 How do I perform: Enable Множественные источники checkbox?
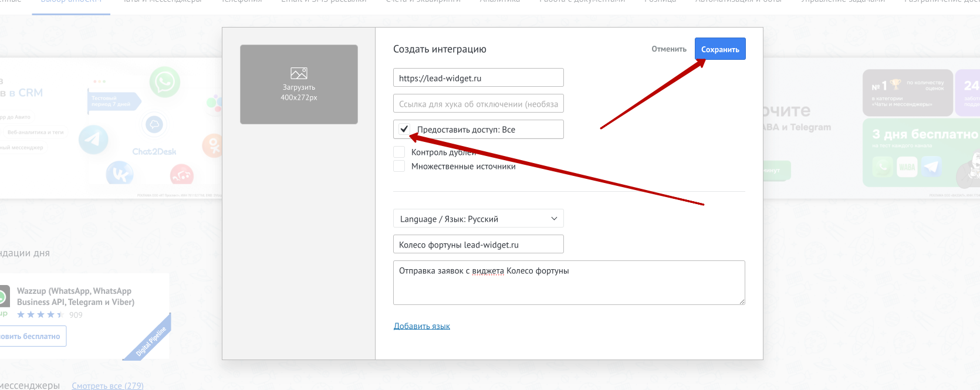tap(399, 166)
